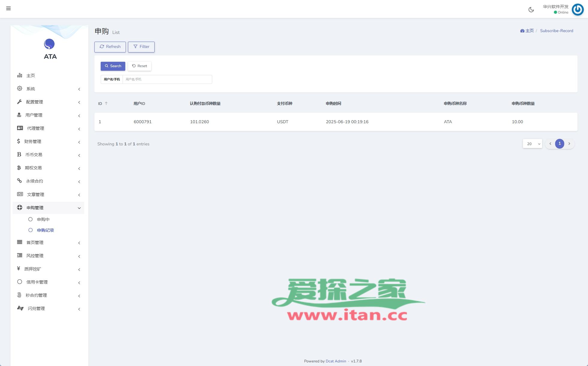The image size is (588, 366).
Task: Collapse the 申购管理 menu chevron
Action: [x=79, y=208]
